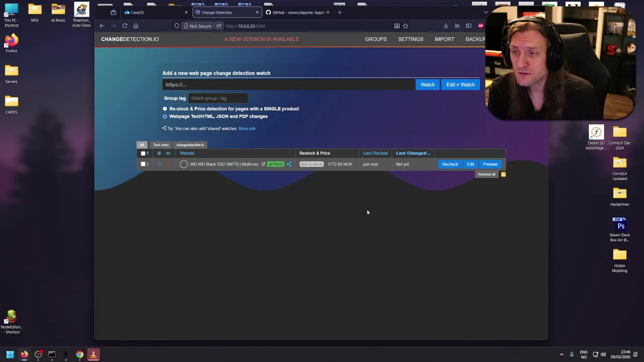Screen dimensions: 644x362
Task: Tick the select-all checkbox in table header
Action: pyautogui.click(x=143, y=153)
